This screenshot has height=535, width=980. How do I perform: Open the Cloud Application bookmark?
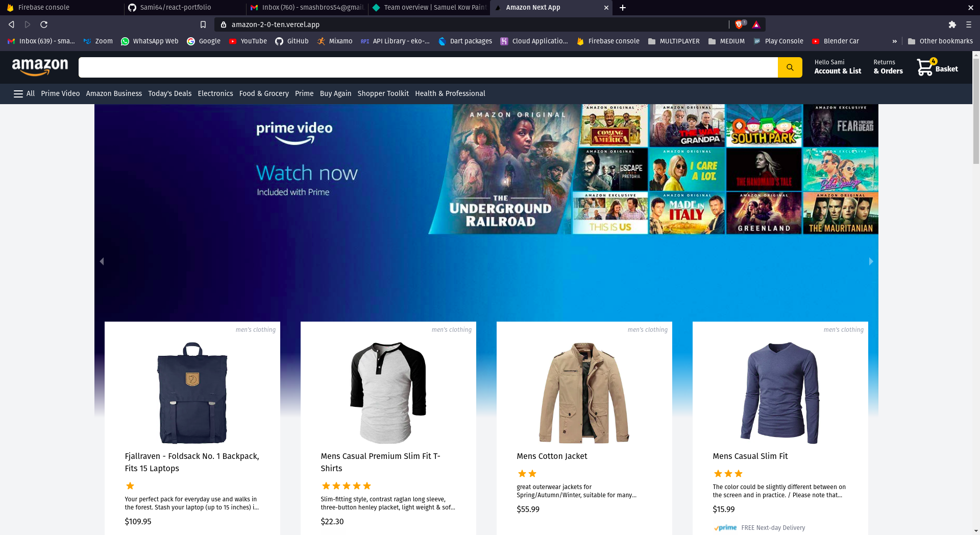[x=534, y=41]
